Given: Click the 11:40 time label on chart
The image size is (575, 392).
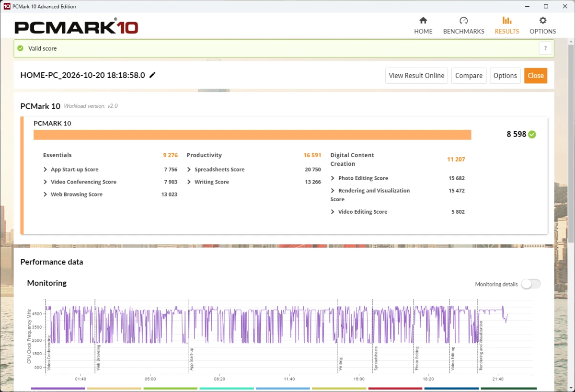Looking at the screenshot, I should click(x=289, y=379).
